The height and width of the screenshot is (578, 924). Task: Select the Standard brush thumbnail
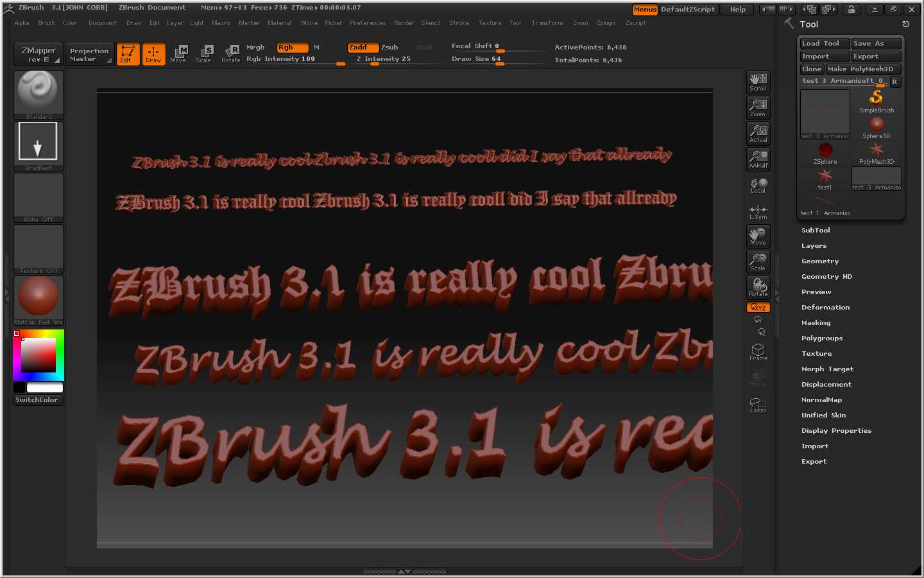[x=38, y=94]
